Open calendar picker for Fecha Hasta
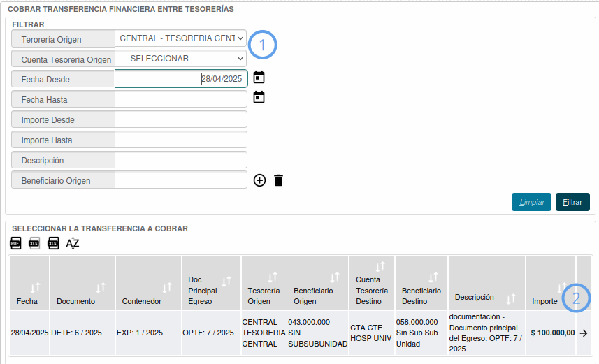599x364 pixels. (259, 98)
